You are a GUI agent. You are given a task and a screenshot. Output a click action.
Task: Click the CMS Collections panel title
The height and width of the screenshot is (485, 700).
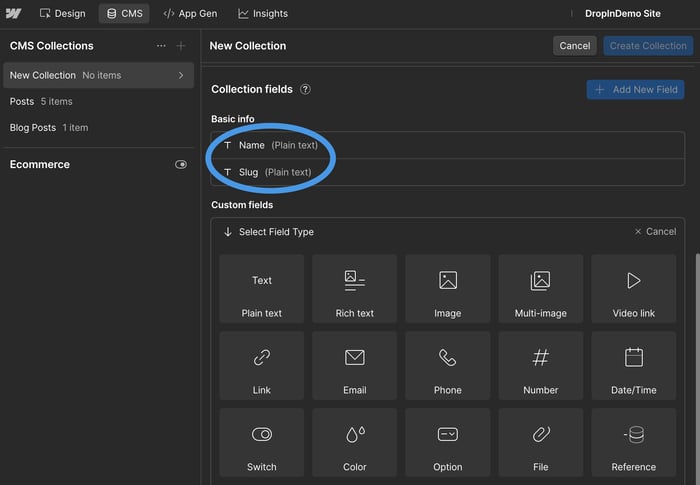52,46
